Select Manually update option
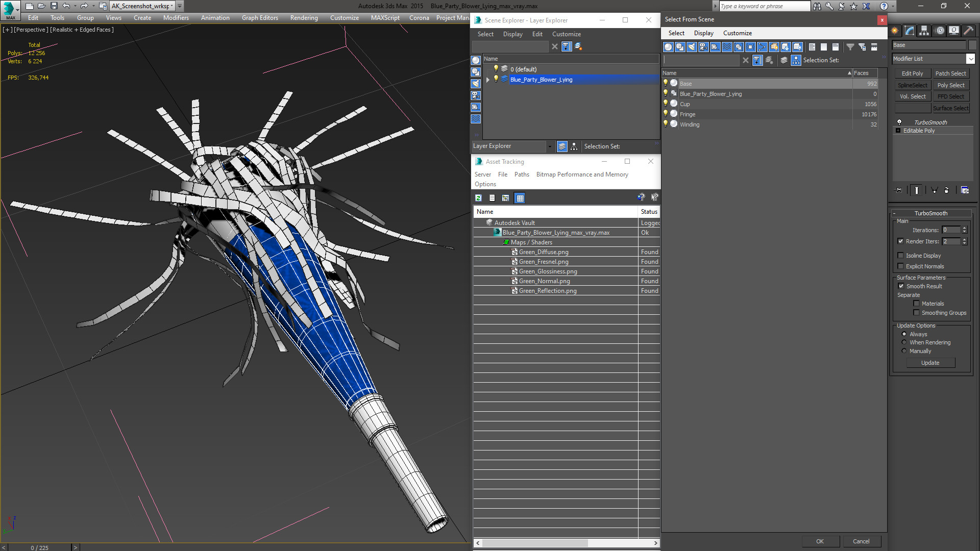 (904, 351)
